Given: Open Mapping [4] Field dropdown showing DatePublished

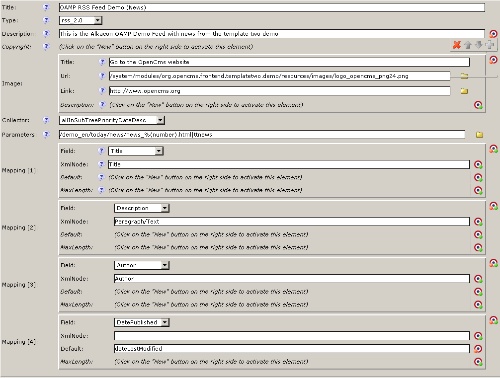Looking at the screenshot, I should (x=142, y=322).
